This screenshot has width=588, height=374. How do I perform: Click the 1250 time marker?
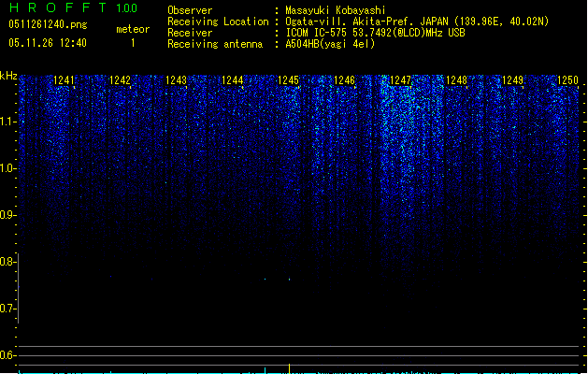[567, 80]
